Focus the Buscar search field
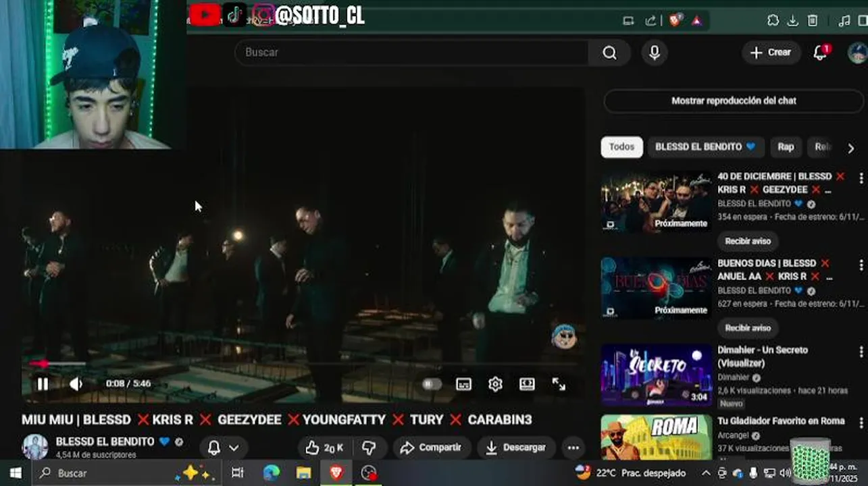 412,53
